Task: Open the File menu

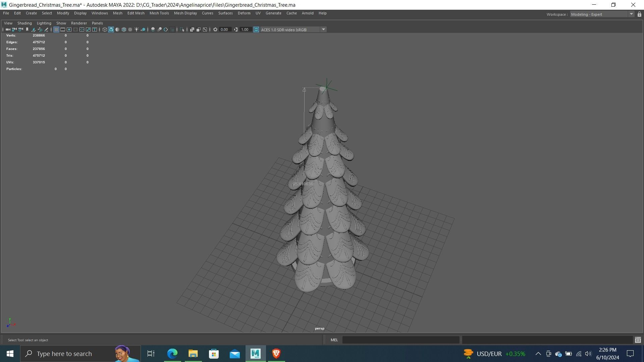Action: point(6,13)
